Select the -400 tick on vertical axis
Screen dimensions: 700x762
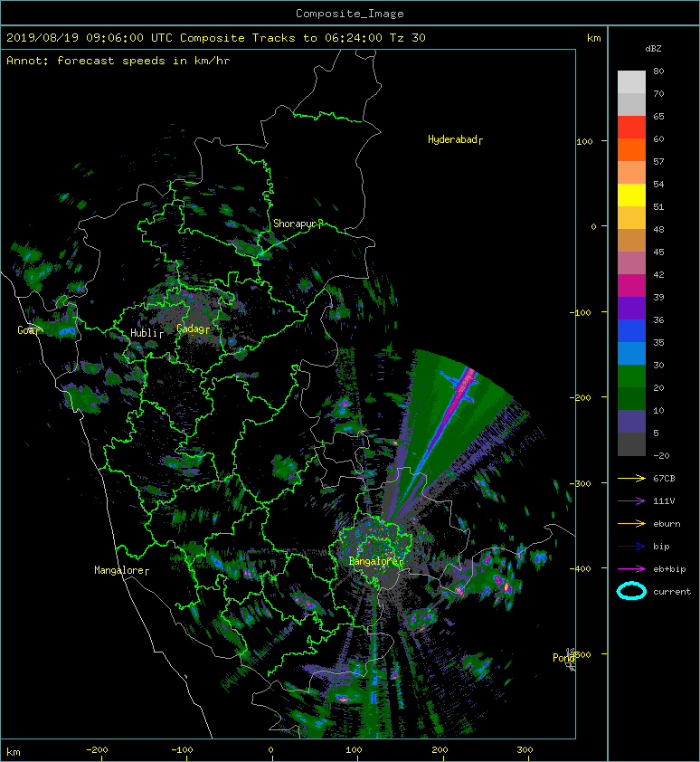(581, 568)
